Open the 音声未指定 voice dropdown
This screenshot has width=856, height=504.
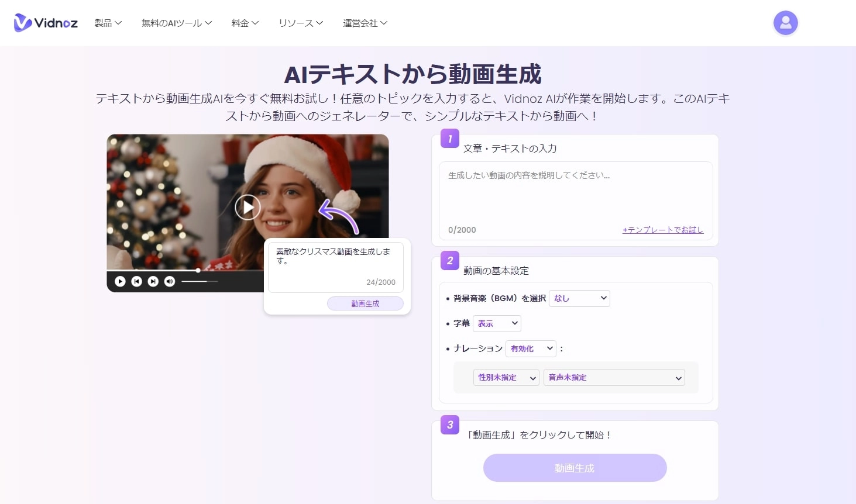(614, 378)
